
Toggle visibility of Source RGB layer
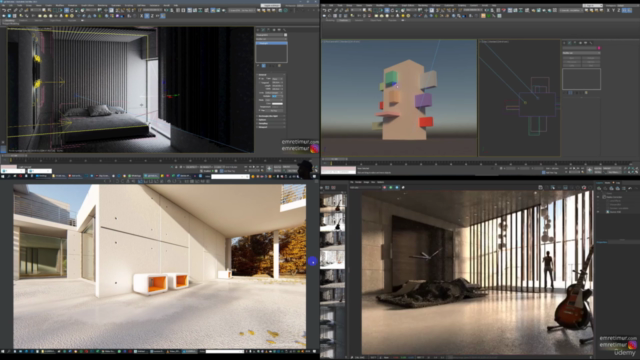pyautogui.click(x=598, y=212)
